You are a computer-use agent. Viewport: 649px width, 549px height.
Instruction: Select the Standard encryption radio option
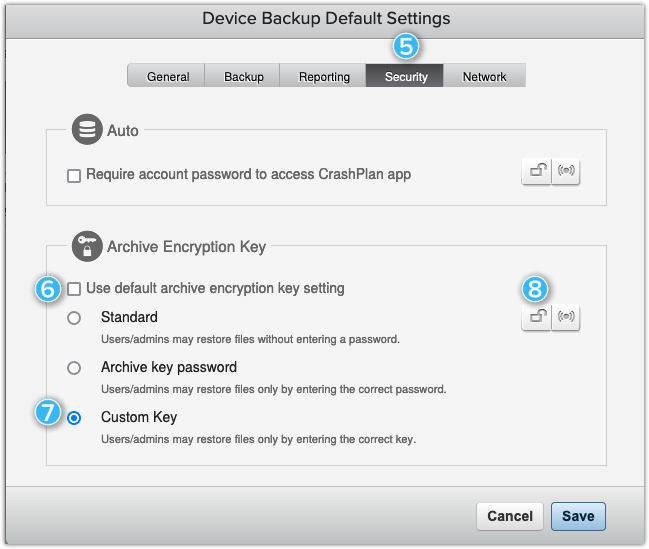[74, 318]
